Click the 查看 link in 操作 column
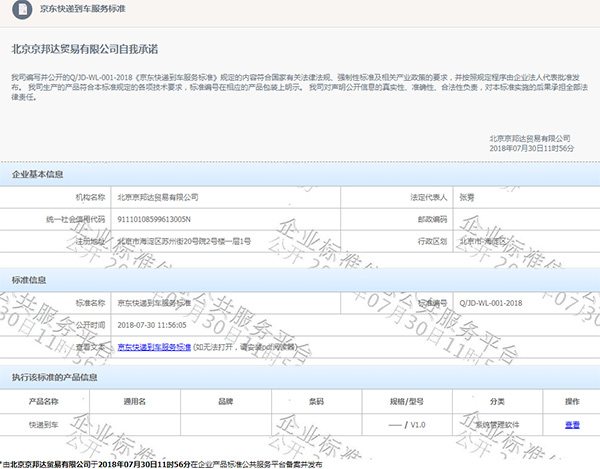The width and height of the screenshot is (600, 469). 572,424
